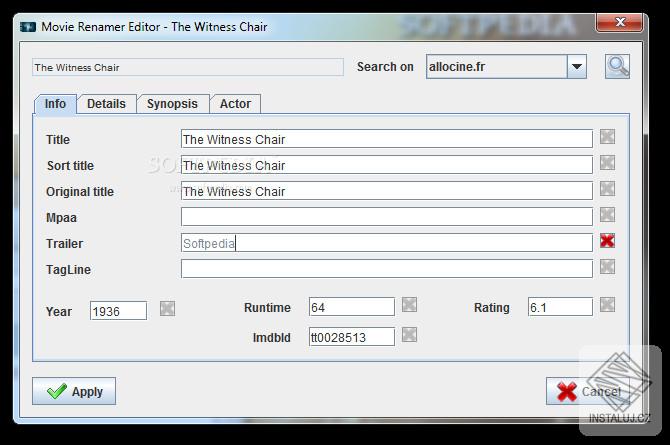Click the magnifier search icon
This screenshot has width=670, height=445.
[x=617, y=67]
